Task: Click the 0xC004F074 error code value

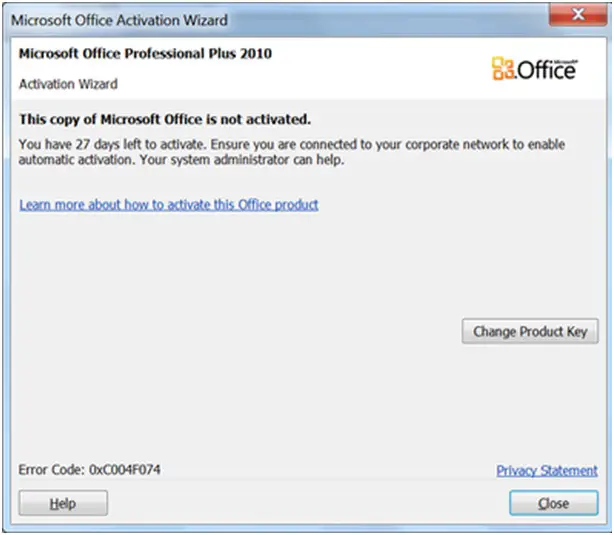Action: click(x=125, y=470)
